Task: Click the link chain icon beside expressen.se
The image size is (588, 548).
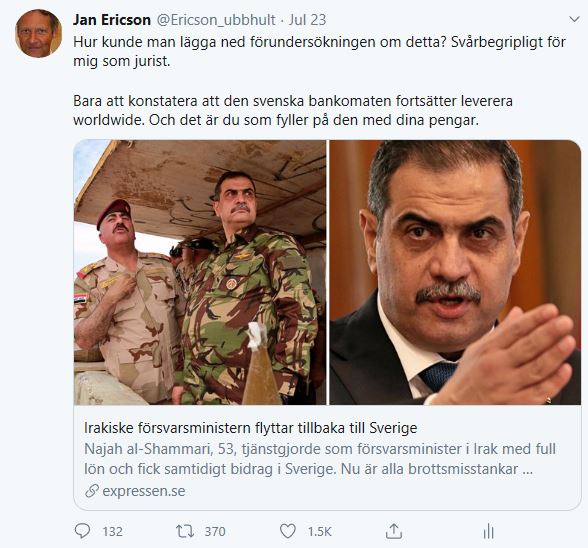Action: (92, 491)
